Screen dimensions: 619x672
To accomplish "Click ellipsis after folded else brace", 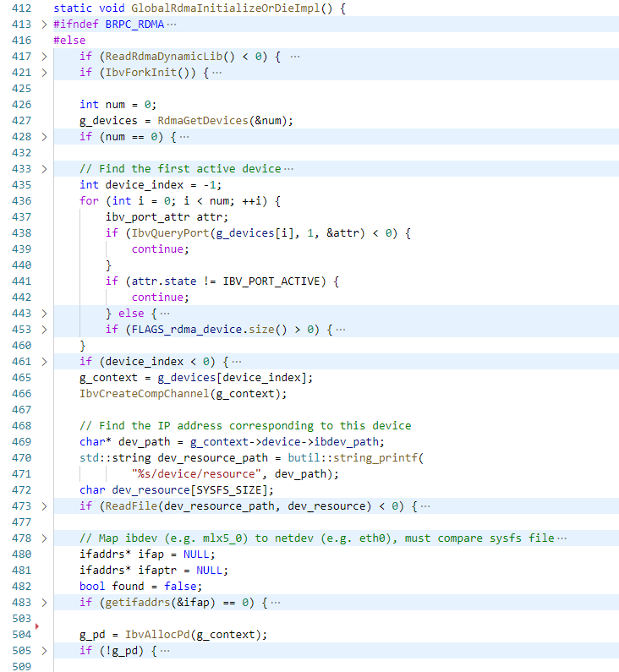I will pyautogui.click(x=165, y=314).
